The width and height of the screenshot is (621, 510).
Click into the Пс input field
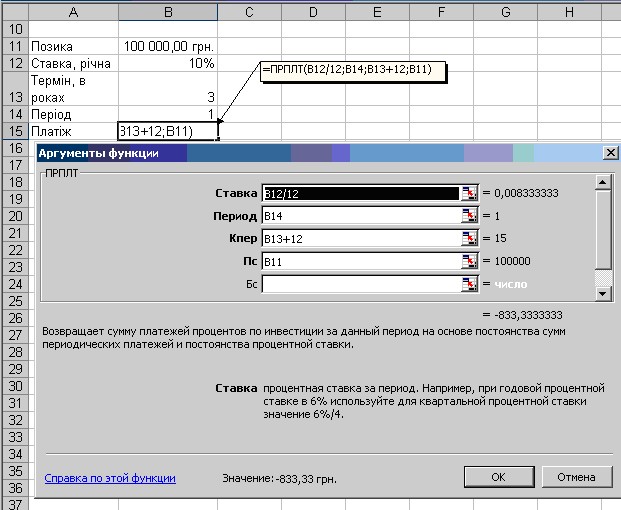click(360, 262)
